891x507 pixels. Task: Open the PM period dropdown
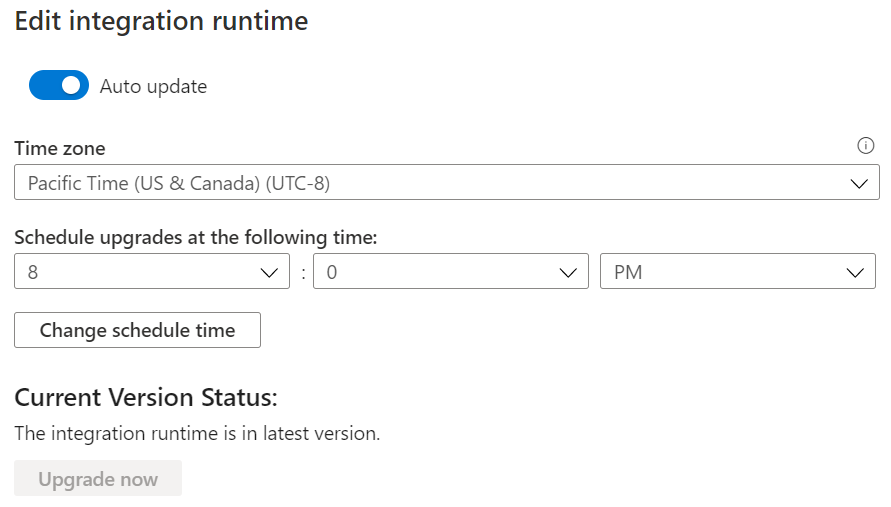737,272
